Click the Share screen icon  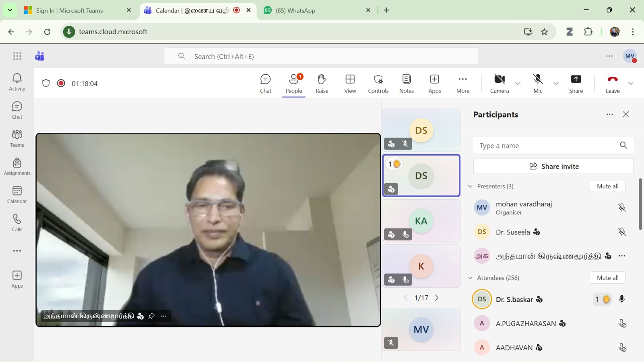(x=576, y=83)
